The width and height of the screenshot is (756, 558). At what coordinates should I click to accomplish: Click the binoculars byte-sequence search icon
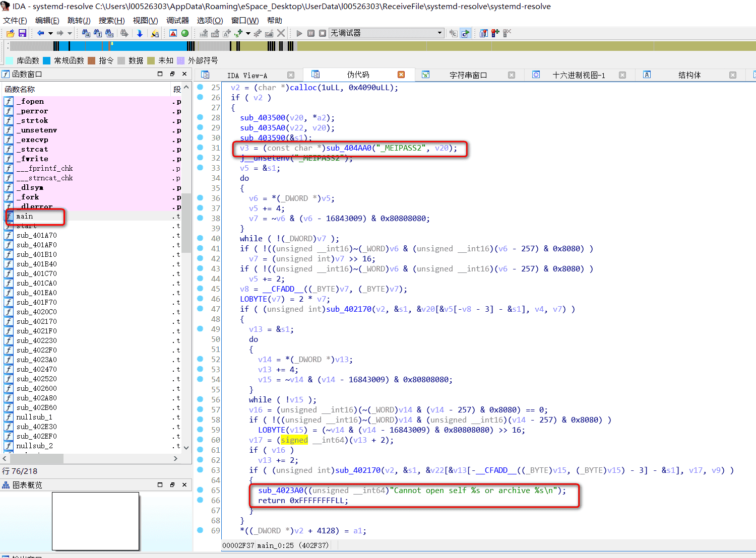[x=109, y=33]
